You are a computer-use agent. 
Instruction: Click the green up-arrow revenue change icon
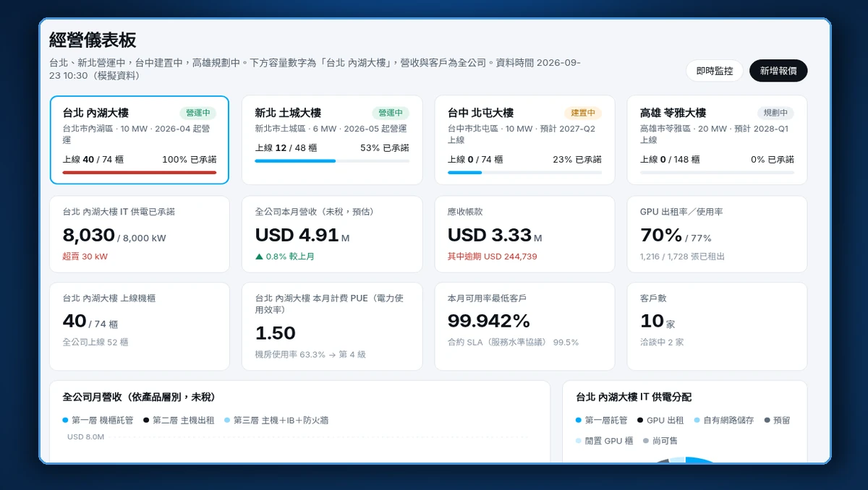coord(259,257)
